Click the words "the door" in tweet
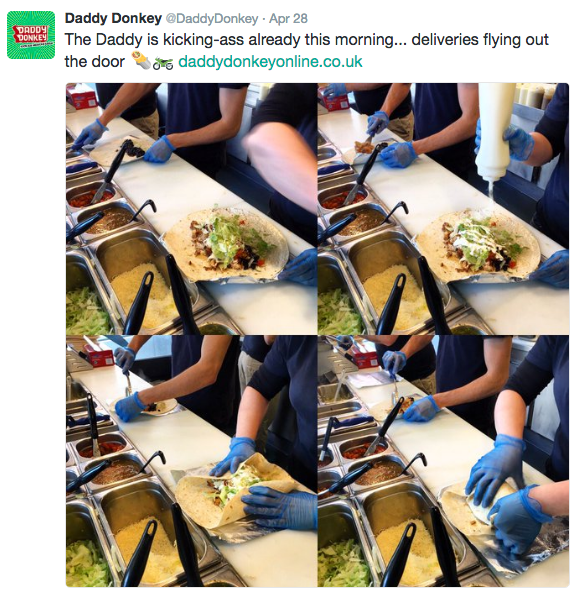Screen dimensions: 578x600 (94, 62)
